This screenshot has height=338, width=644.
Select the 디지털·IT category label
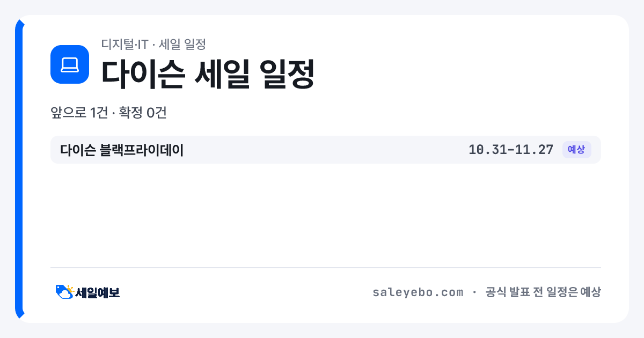pos(125,44)
